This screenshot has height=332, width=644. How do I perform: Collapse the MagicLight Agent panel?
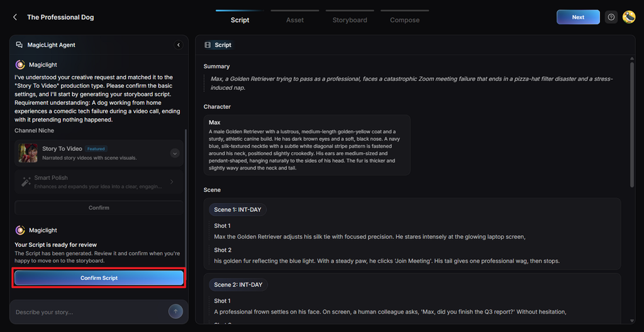pos(178,45)
